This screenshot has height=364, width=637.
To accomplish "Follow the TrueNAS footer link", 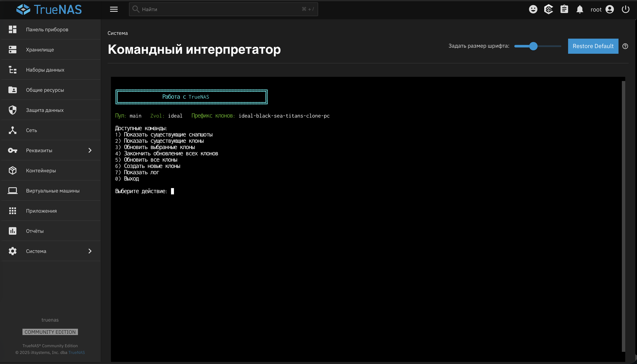I will pos(76,352).
